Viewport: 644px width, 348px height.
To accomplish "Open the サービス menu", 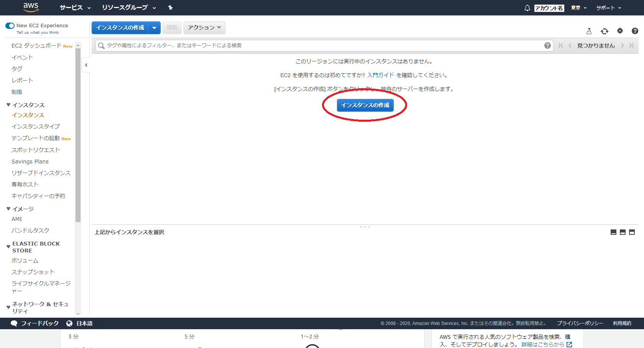I will pyautogui.click(x=72, y=7).
